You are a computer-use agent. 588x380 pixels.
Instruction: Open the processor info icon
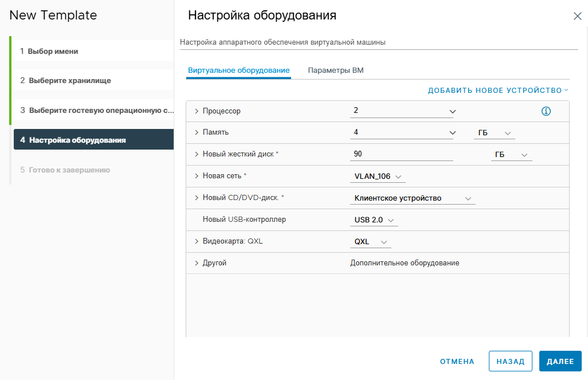point(546,111)
